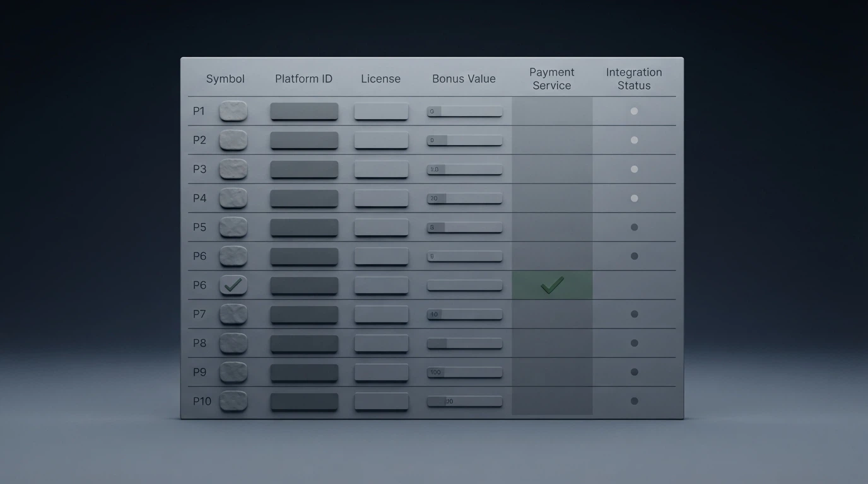Viewport: 868px width, 484px height.
Task: Check the symbol box in row P4
Action: tap(233, 198)
